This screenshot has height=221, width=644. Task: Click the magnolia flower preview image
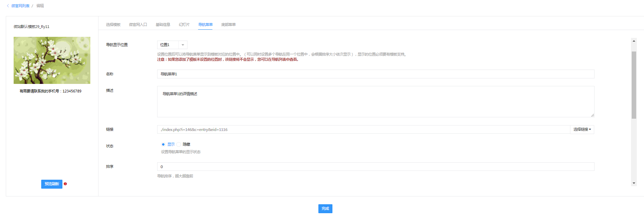52,60
